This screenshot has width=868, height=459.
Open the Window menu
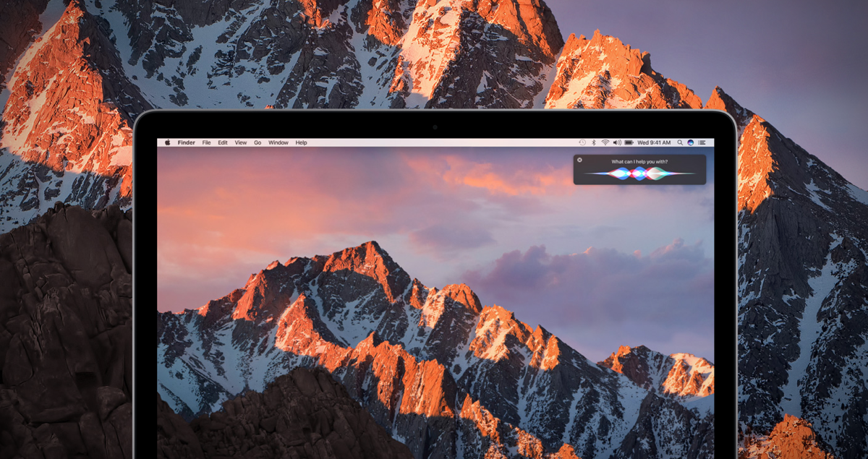coord(278,143)
